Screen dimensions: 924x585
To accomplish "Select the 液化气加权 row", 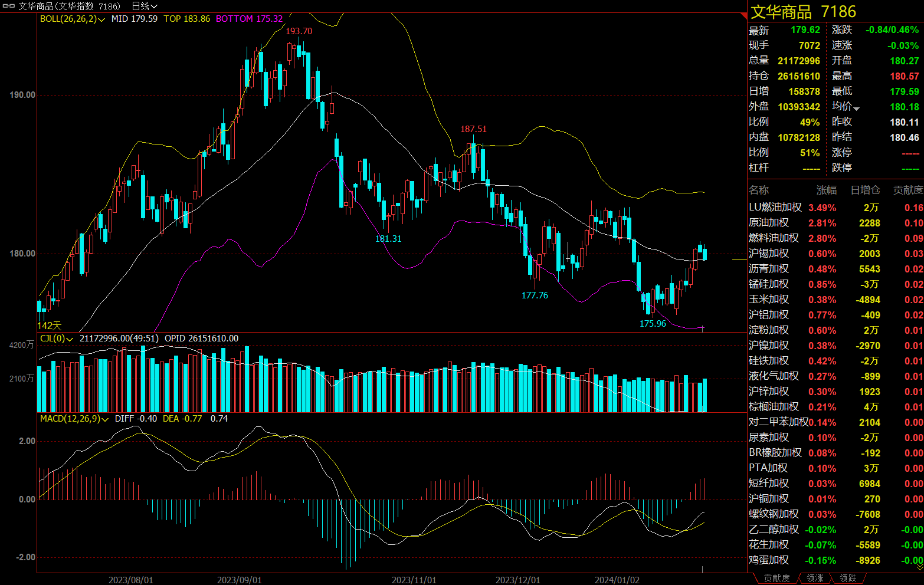I will 835,376.
